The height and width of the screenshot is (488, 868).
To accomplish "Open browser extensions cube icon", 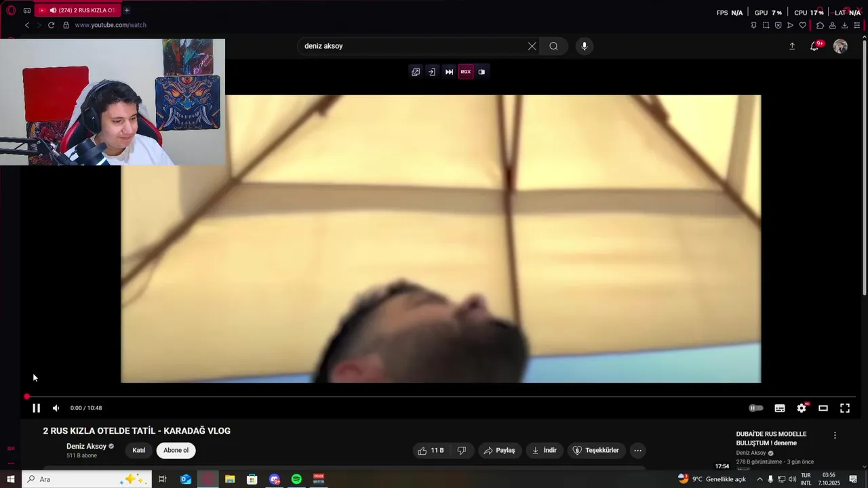I will click(x=820, y=25).
